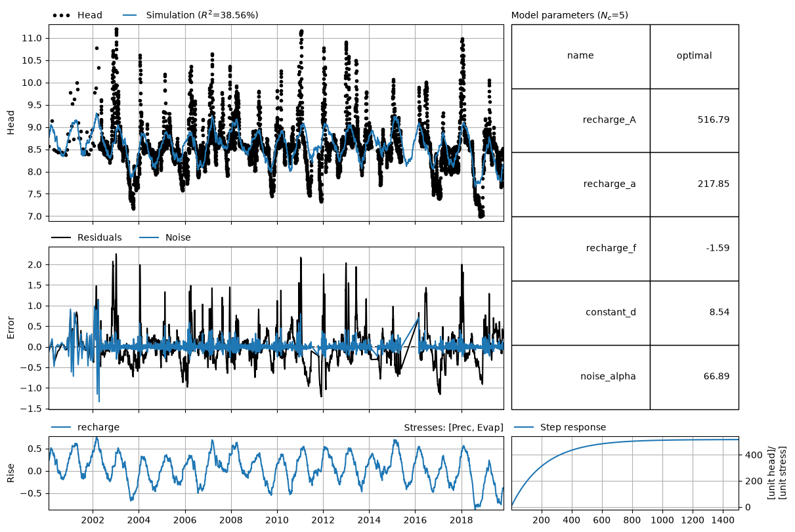This screenshot has width=795, height=532.
Task: Click the noise_alpha value 66.89
Action: 716,377
